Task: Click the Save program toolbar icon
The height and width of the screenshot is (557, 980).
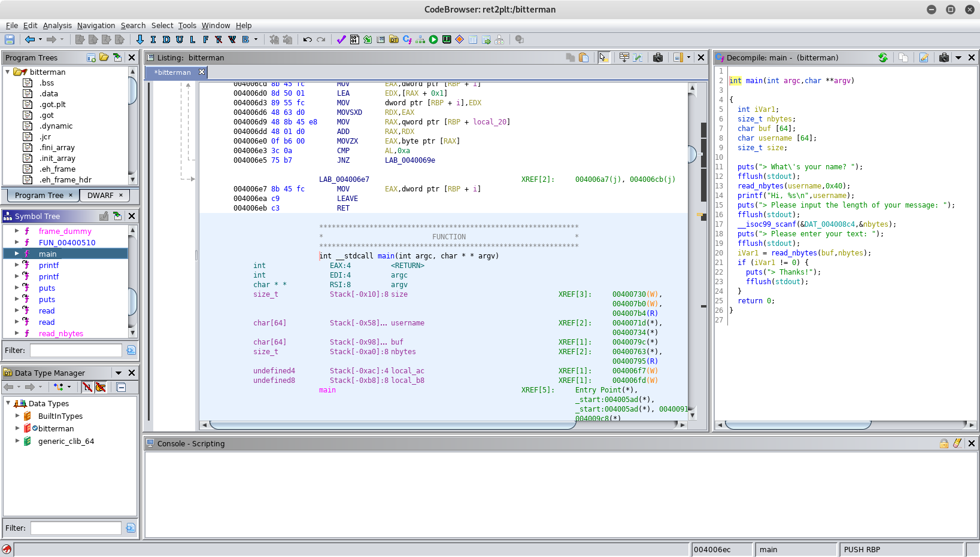Action: tap(10, 39)
